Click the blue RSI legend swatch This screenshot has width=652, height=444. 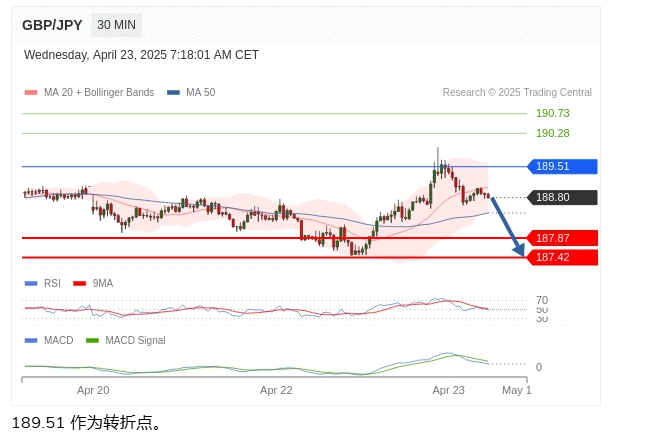(x=31, y=284)
